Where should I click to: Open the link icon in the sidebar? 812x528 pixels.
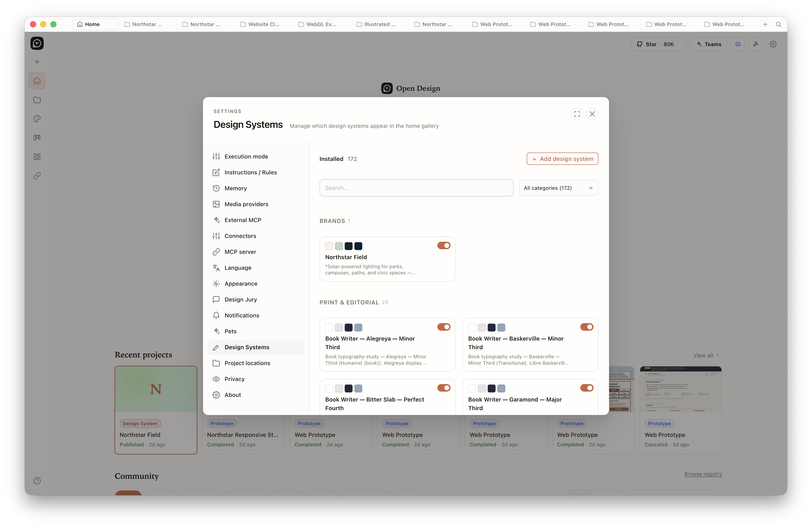37,175
